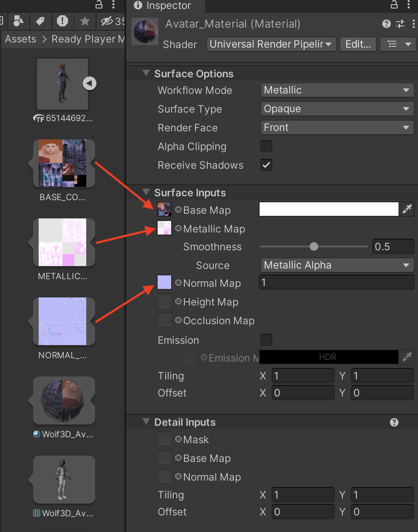Click the Edit shader button
418x532 pixels.
click(x=357, y=44)
